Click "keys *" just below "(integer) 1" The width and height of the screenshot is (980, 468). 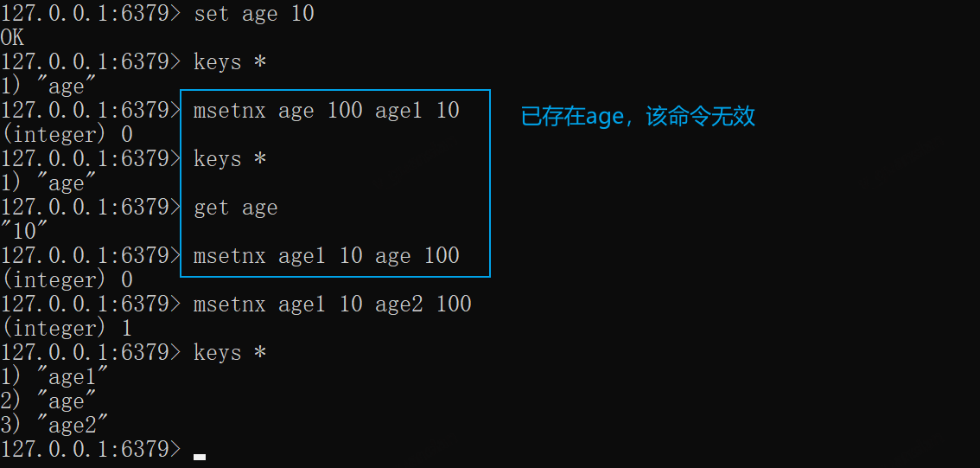coord(229,353)
